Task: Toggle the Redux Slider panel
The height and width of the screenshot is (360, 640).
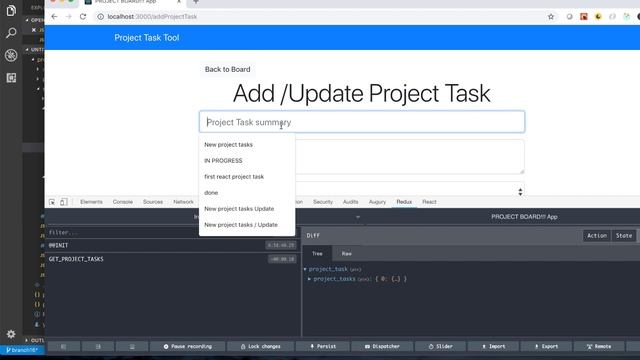Action: pyautogui.click(x=440, y=346)
